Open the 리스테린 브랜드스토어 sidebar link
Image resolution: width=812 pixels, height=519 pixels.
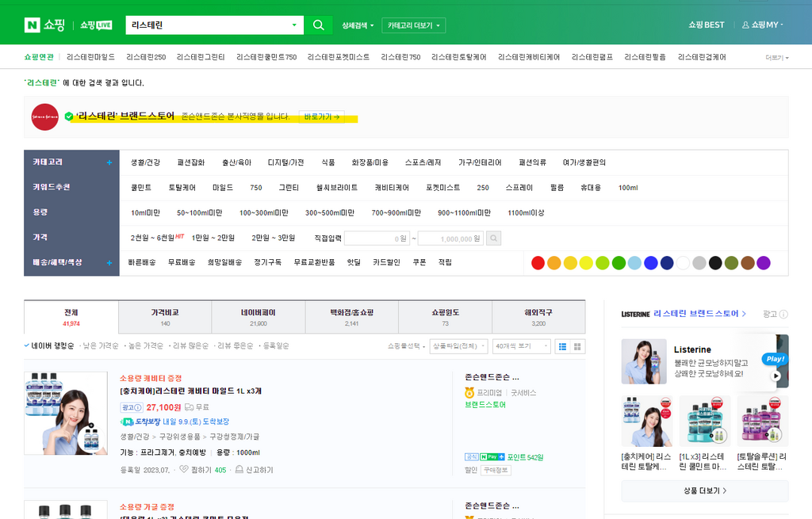pos(699,314)
